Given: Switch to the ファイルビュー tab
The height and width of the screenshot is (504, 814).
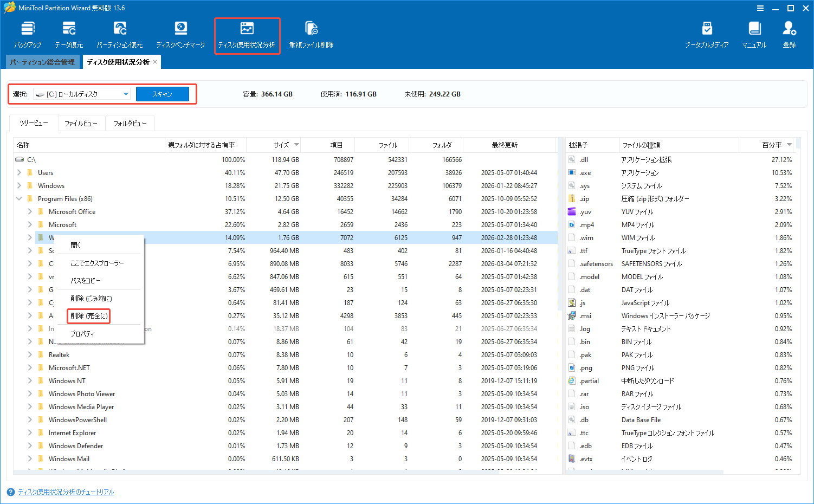Looking at the screenshot, I should point(81,123).
